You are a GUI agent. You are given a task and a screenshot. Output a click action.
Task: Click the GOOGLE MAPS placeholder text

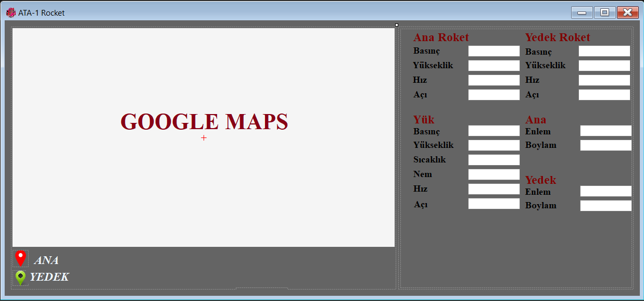(204, 122)
